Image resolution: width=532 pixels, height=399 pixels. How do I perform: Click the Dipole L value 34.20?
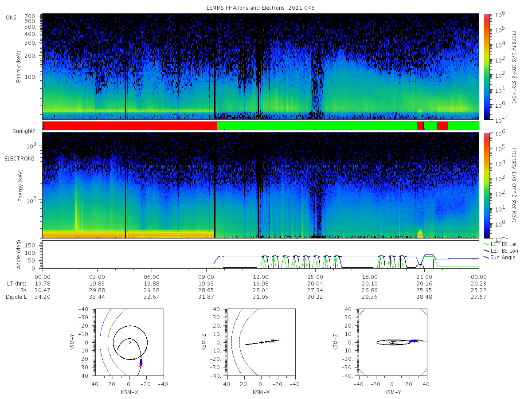43,297
